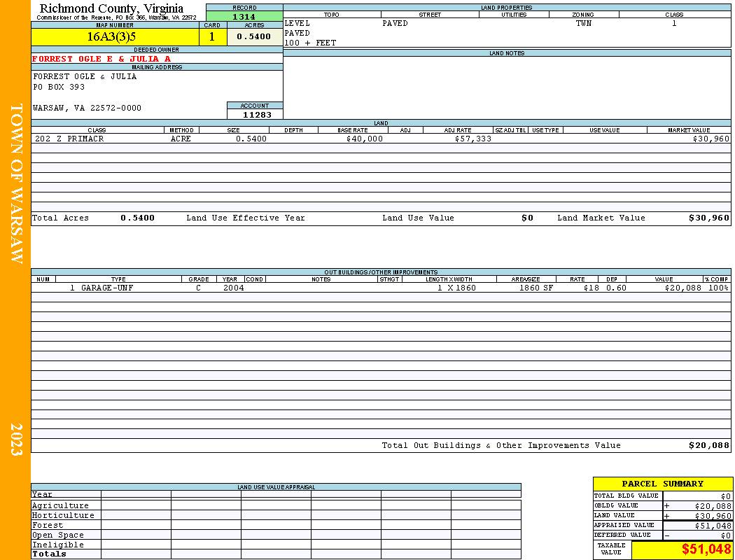
Task: Select the 100% completion cell
Action: 718,288
